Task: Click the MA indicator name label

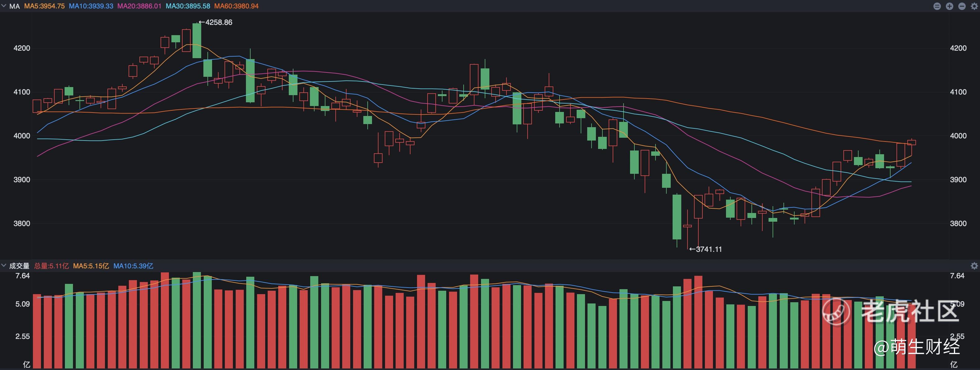Action: 15,6
